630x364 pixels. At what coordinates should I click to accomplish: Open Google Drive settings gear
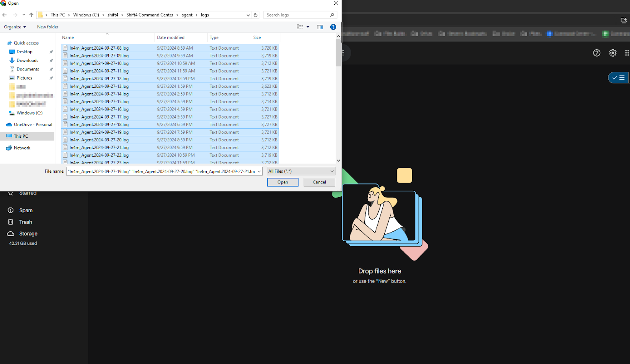[613, 53]
